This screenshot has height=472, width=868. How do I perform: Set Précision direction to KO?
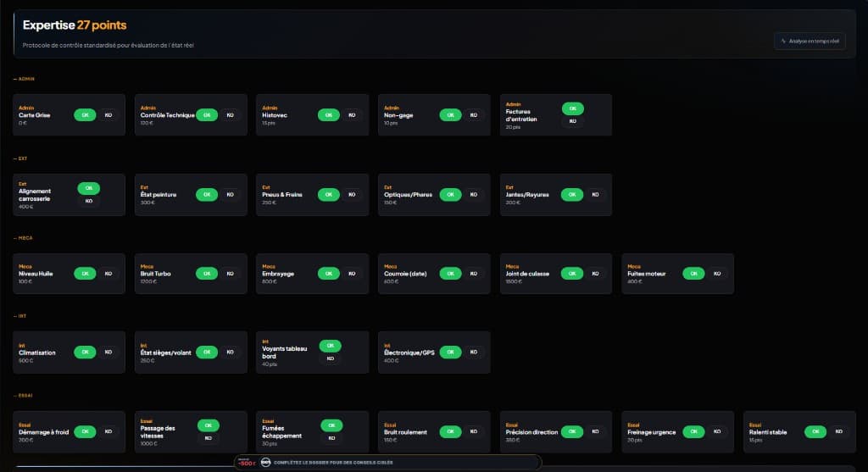tap(596, 431)
